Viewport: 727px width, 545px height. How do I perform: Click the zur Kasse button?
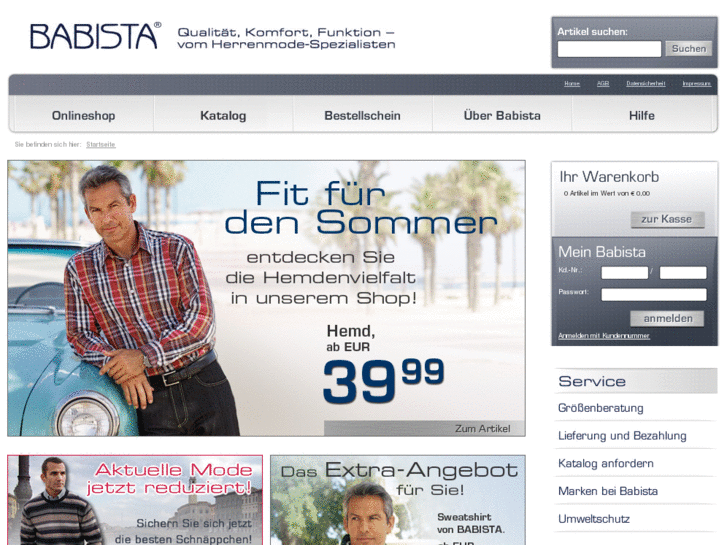(x=667, y=219)
